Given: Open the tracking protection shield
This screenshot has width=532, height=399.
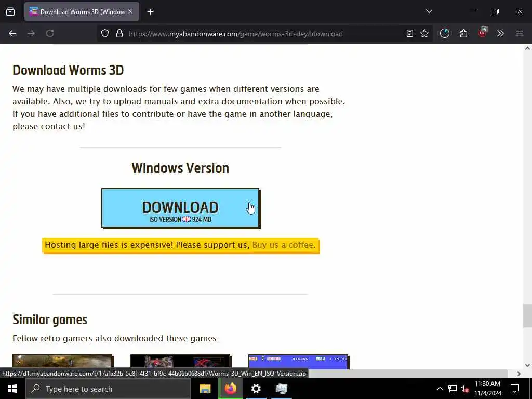Looking at the screenshot, I should coord(105,33).
